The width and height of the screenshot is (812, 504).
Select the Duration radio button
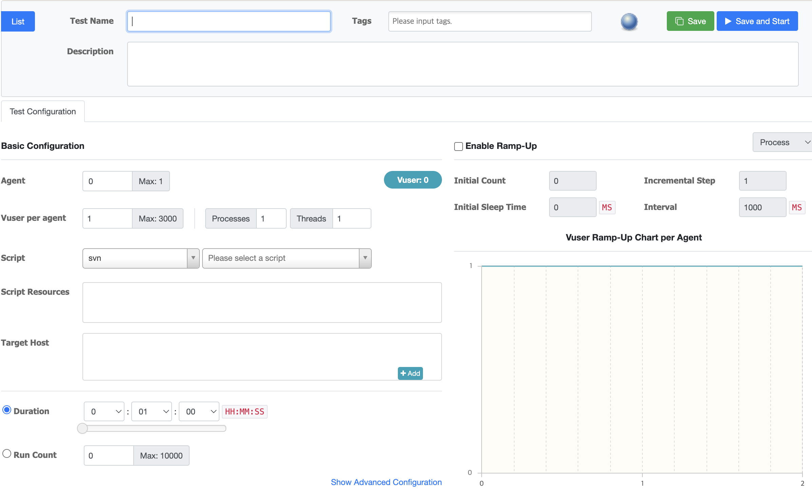click(7, 410)
